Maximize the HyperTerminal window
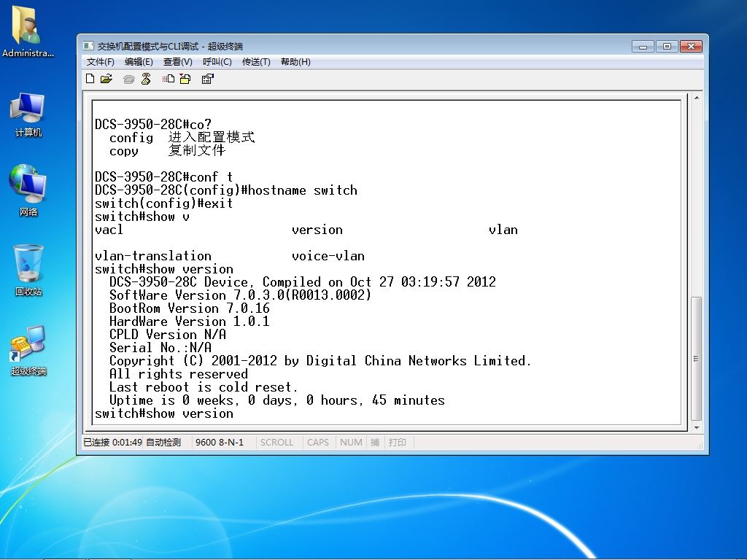747x560 pixels. (x=667, y=46)
